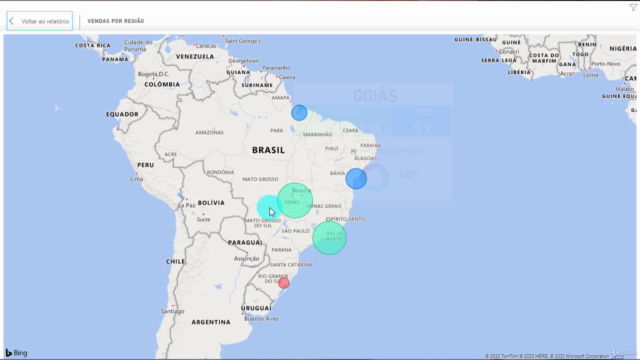This screenshot has height=360, width=640.
Task: Click the SURINAME label on map
Action: click(x=257, y=85)
